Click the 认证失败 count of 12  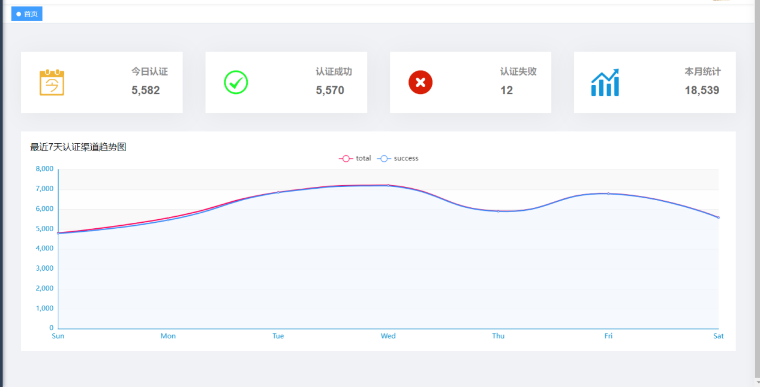(x=507, y=90)
